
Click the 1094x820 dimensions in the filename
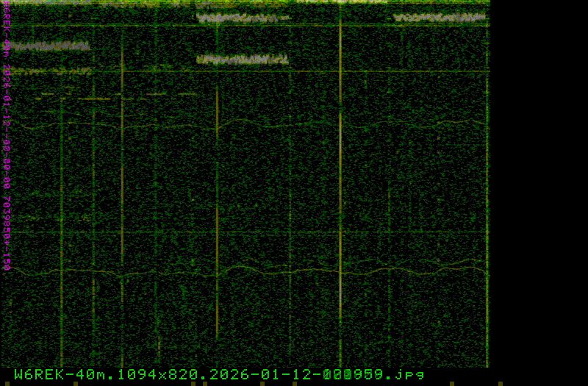click(156, 374)
